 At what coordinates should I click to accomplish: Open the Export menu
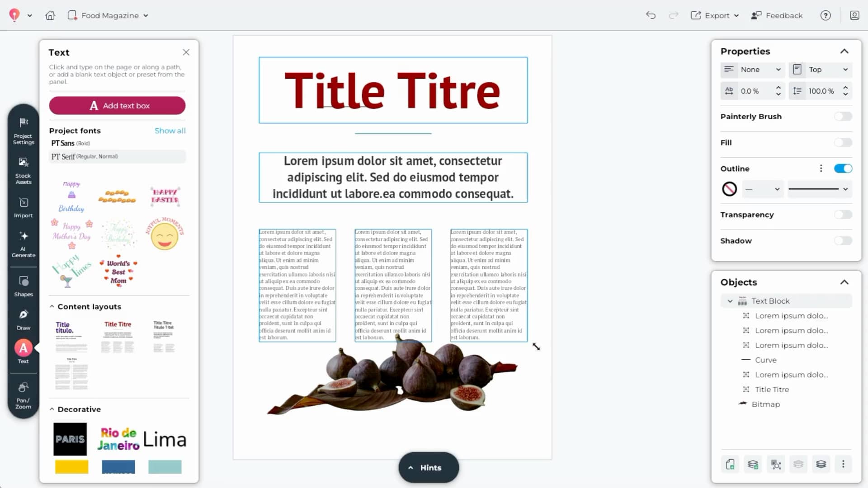tap(718, 15)
